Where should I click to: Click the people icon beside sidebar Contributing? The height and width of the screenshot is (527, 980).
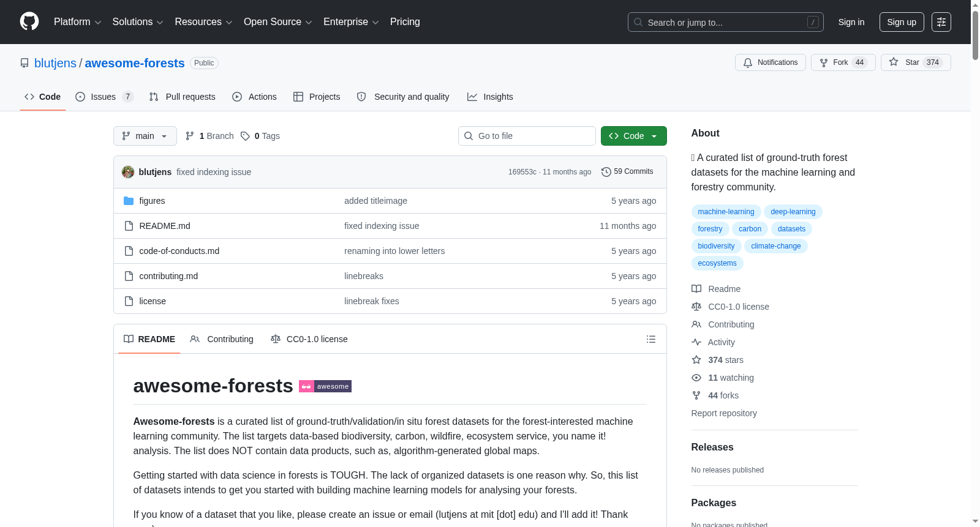696,324
